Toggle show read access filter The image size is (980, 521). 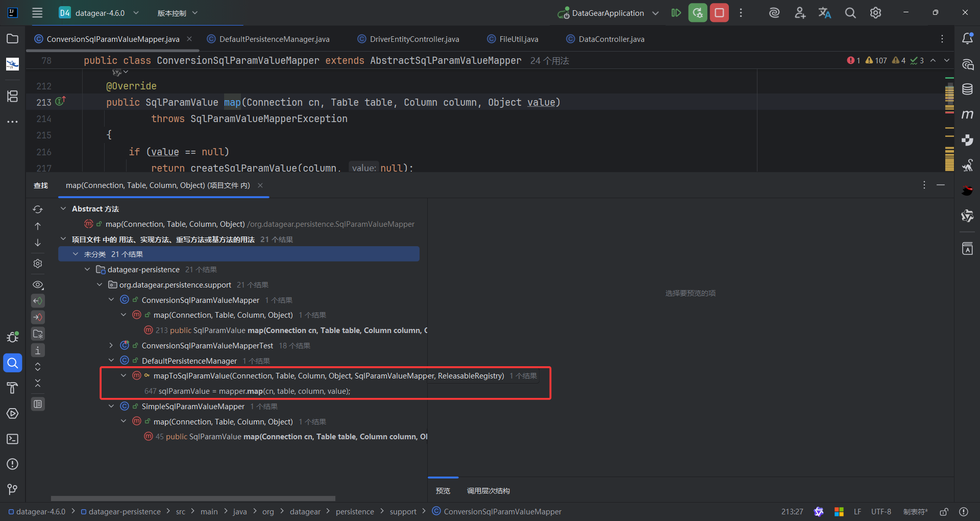click(x=38, y=301)
